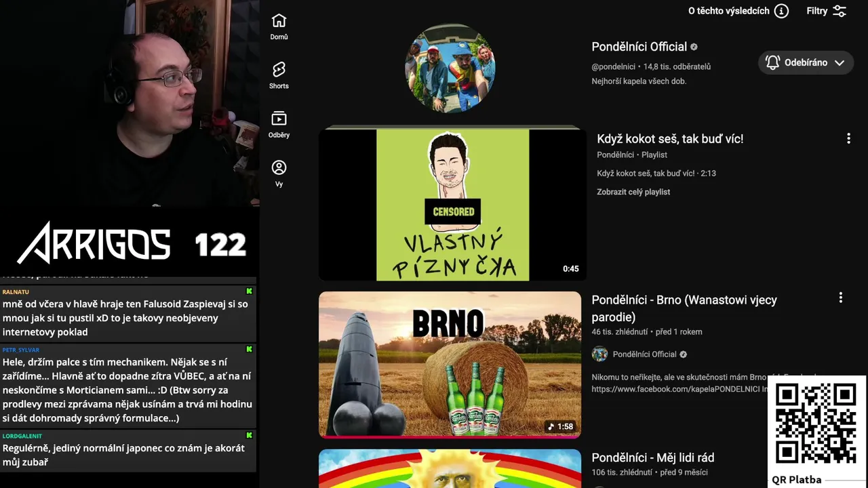Click 106 tis. zhlédnutí stats text

coord(622,472)
